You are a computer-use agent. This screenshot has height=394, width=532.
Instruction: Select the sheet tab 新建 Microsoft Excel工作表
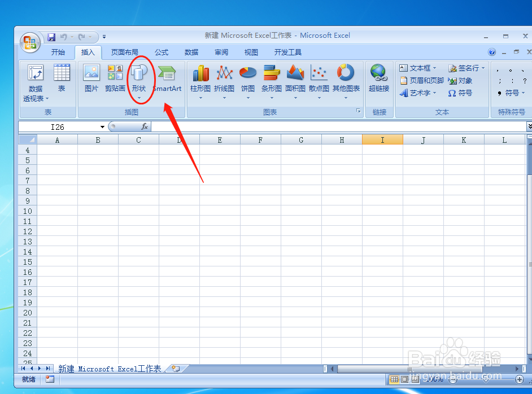pyautogui.click(x=110, y=369)
